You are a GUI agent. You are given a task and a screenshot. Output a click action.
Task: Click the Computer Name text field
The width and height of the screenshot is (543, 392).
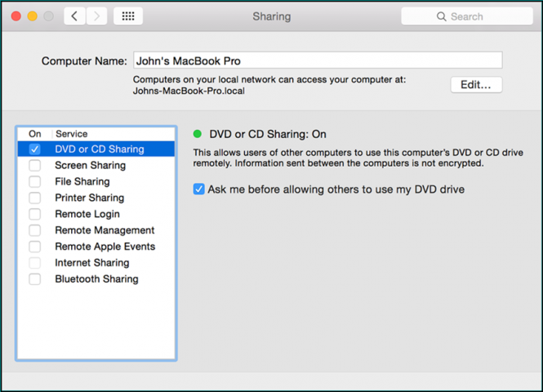point(317,60)
